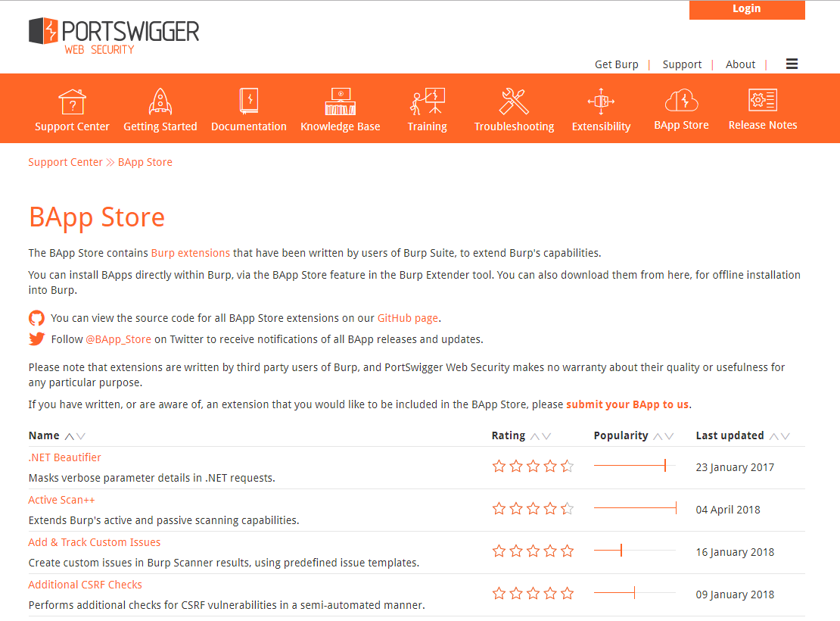Click the Training presenter icon
The width and height of the screenshot is (840, 621).
[428, 101]
